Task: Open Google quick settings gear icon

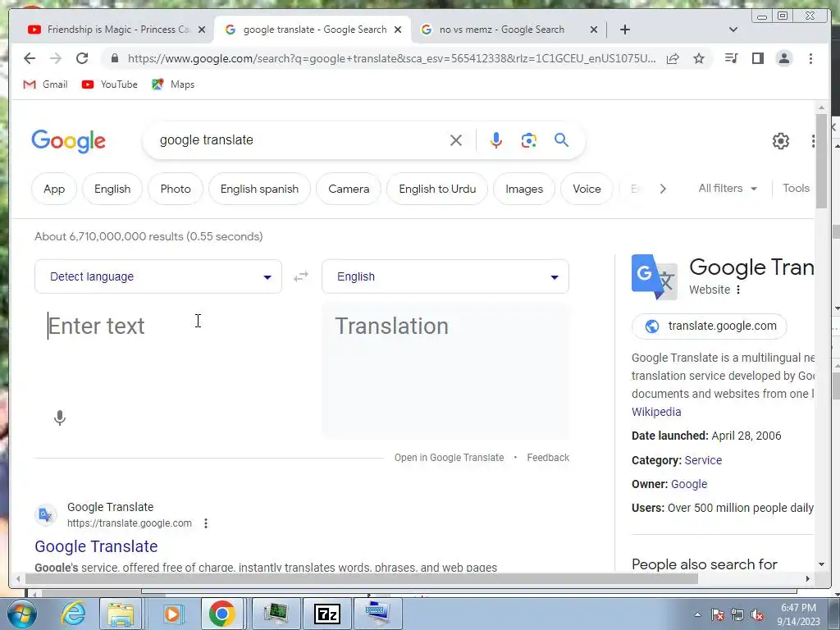Action: (x=781, y=141)
